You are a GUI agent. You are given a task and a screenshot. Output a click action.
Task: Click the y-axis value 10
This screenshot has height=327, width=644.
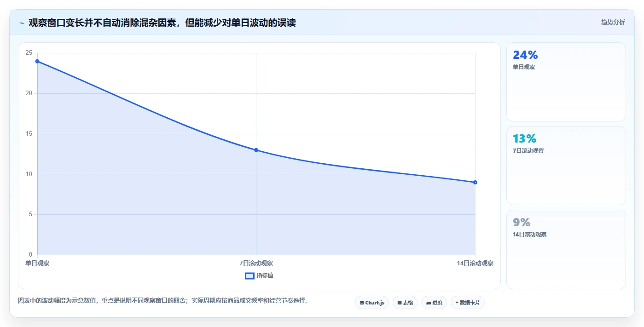pyautogui.click(x=29, y=174)
